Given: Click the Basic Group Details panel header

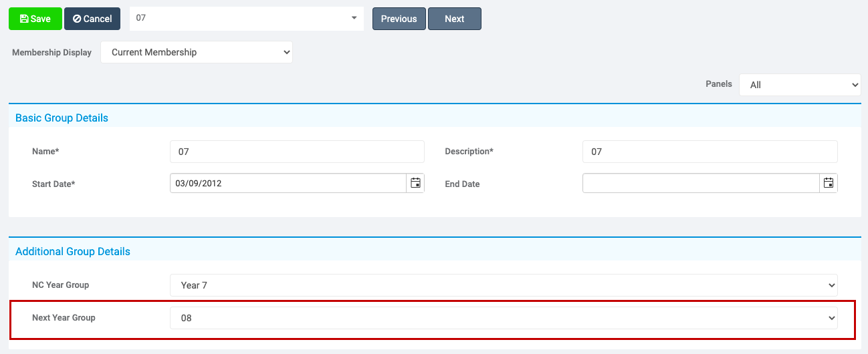Looking at the screenshot, I should click(62, 118).
